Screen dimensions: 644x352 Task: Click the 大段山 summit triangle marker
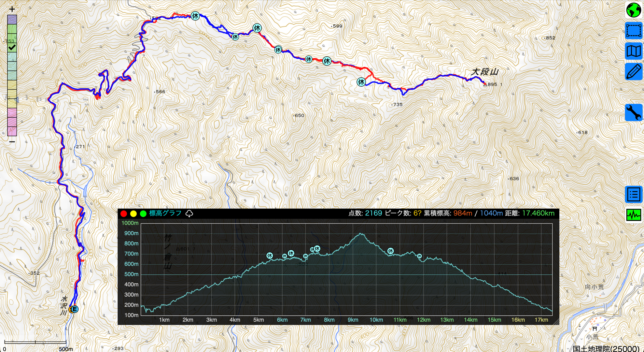(x=485, y=84)
